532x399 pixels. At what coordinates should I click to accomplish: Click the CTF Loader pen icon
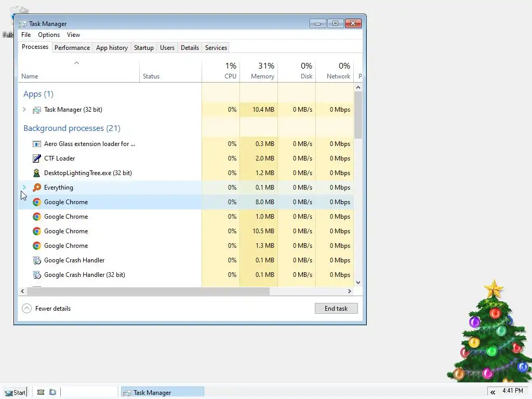click(37, 158)
